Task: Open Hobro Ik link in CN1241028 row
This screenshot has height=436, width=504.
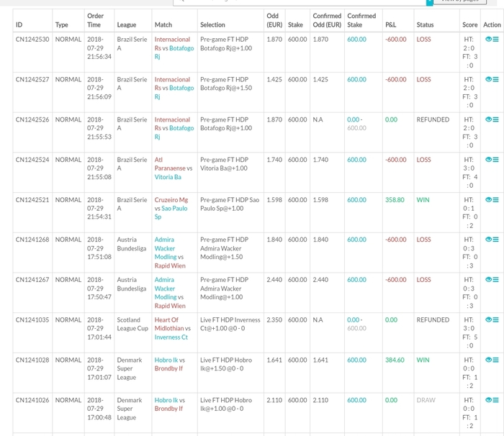Action: (x=166, y=360)
